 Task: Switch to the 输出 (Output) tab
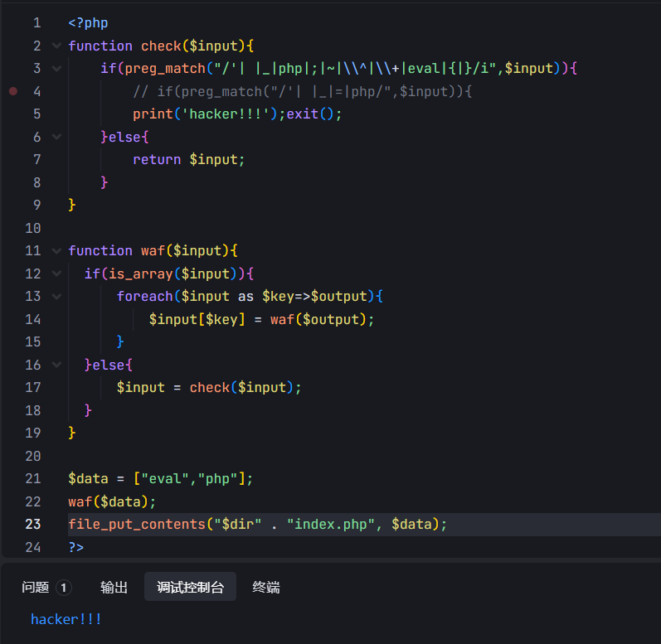coord(114,587)
